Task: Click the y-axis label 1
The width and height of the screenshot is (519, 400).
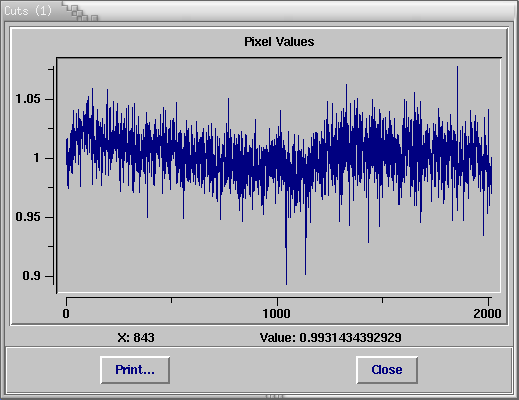Action: point(37,158)
